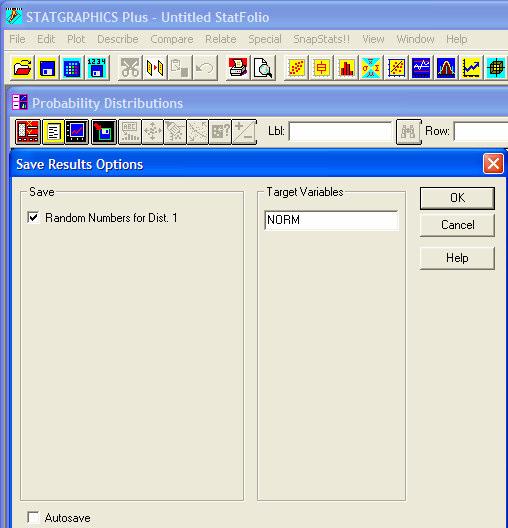508x528 pixels.
Task: Click the Copy icon with yellow panels
Action: tap(155, 68)
